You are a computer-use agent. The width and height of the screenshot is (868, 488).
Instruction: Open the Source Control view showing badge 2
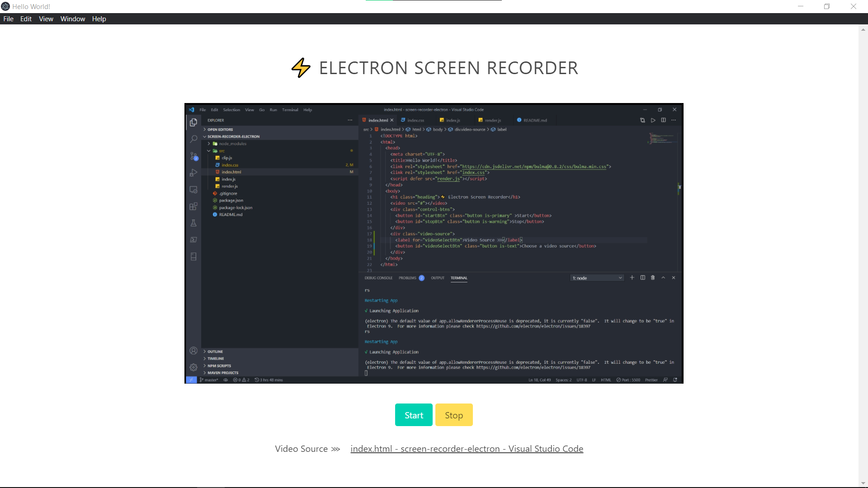tap(193, 156)
